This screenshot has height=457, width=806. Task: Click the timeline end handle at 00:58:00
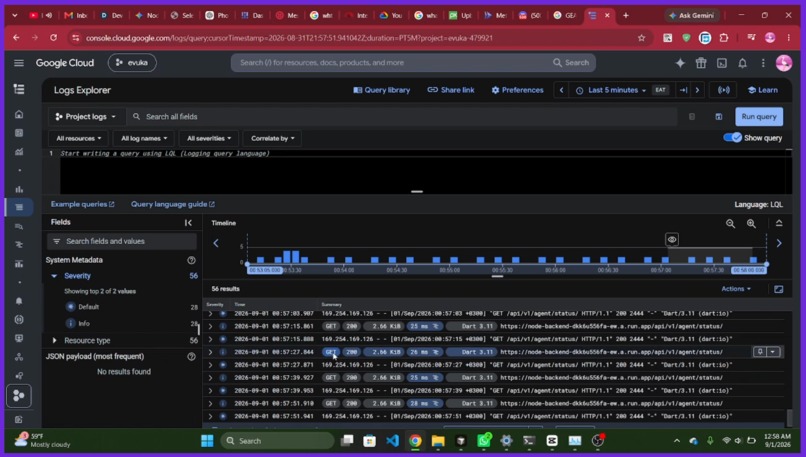pos(766,264)
